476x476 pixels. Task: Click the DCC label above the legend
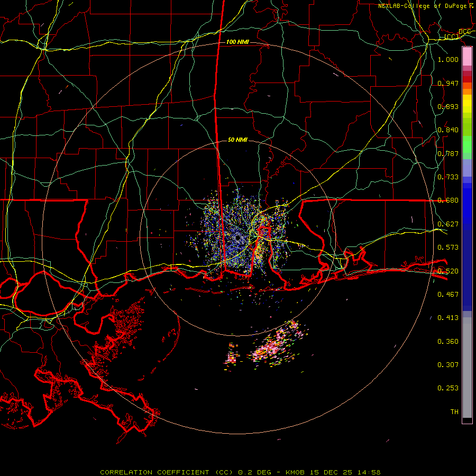point(464,32)
